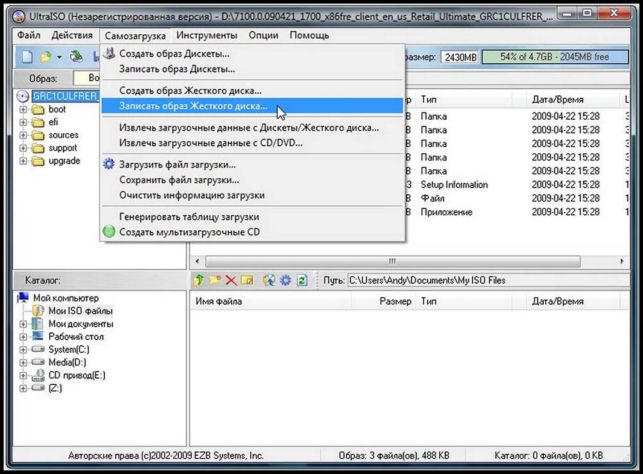This screenshot has height=474, width=643.
Task: Click the Имя файла column header
Action: (271, 301)
